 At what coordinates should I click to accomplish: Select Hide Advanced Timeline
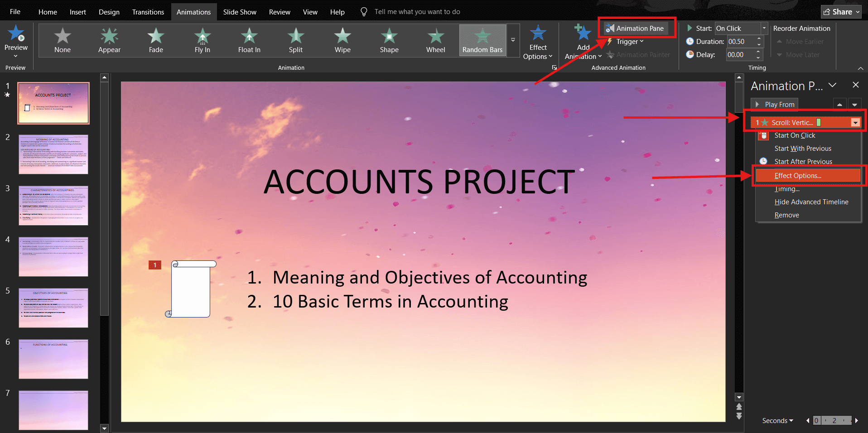coord(808,202)
